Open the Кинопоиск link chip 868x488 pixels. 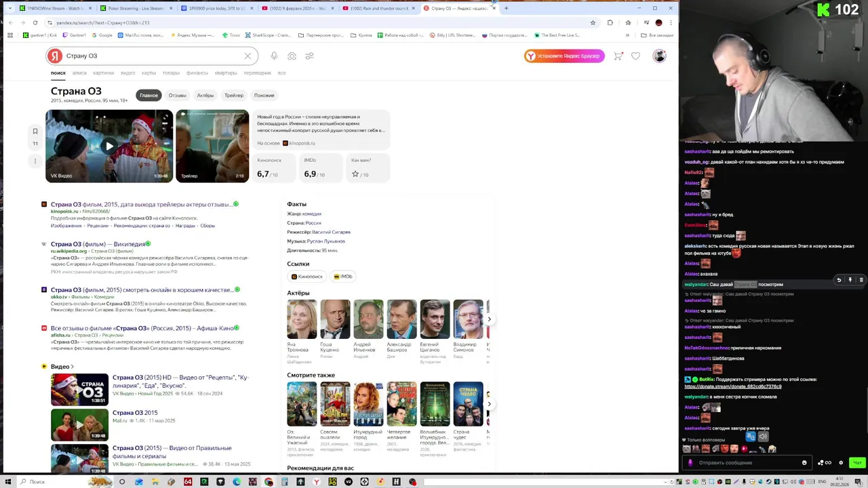[x=307, y=277]
